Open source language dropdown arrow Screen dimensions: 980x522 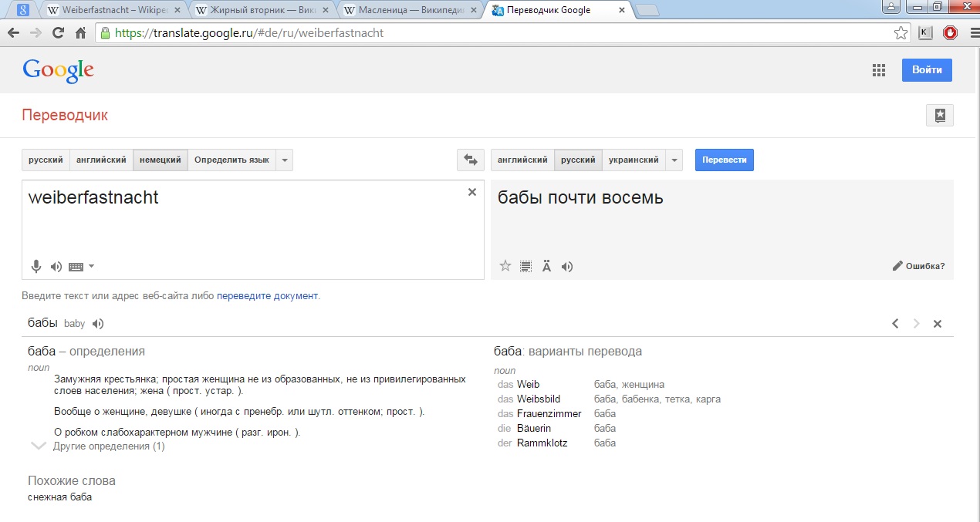[284, 160]
